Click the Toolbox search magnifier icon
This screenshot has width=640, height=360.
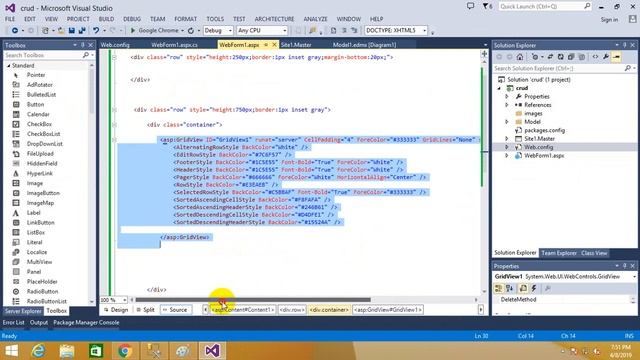coord(86,55)
